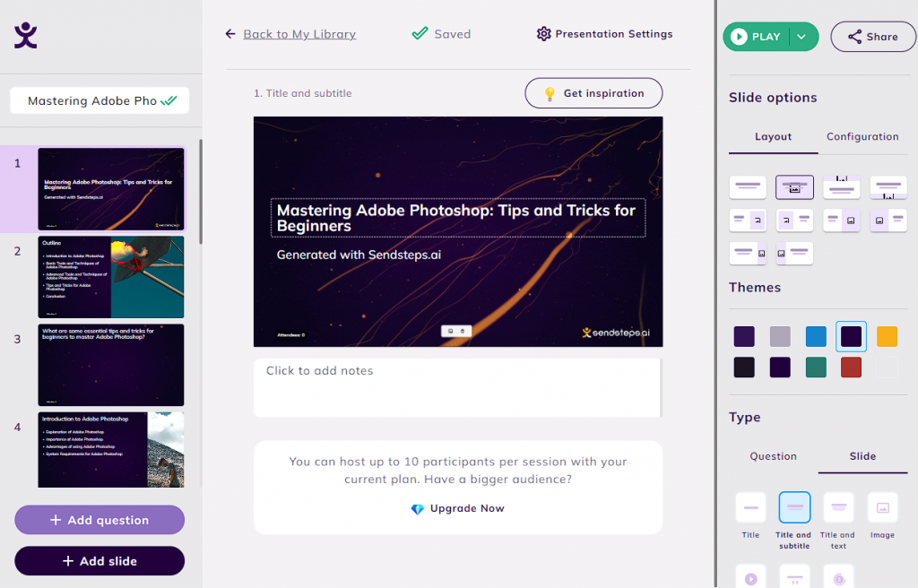Select slide 3 thumbnail essential tips question
Screen dimensions: 918x588
click(x=110, y=365)
